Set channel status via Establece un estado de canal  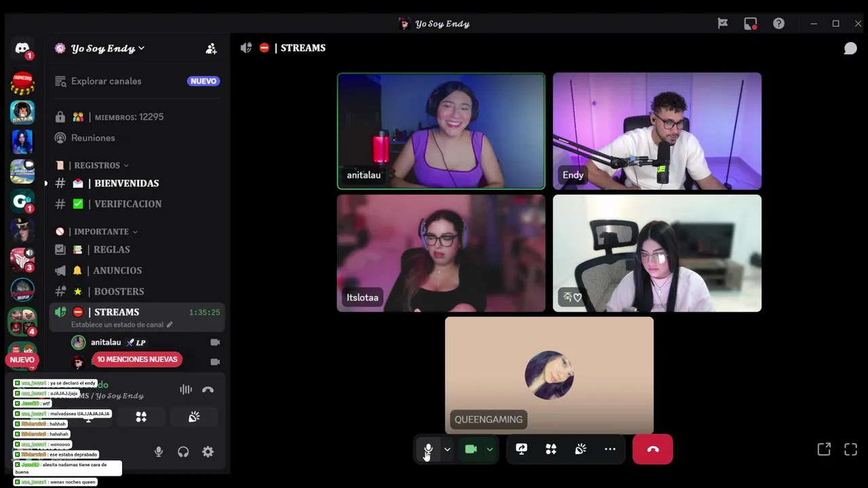pyautogui.click(x=121, y=325)
